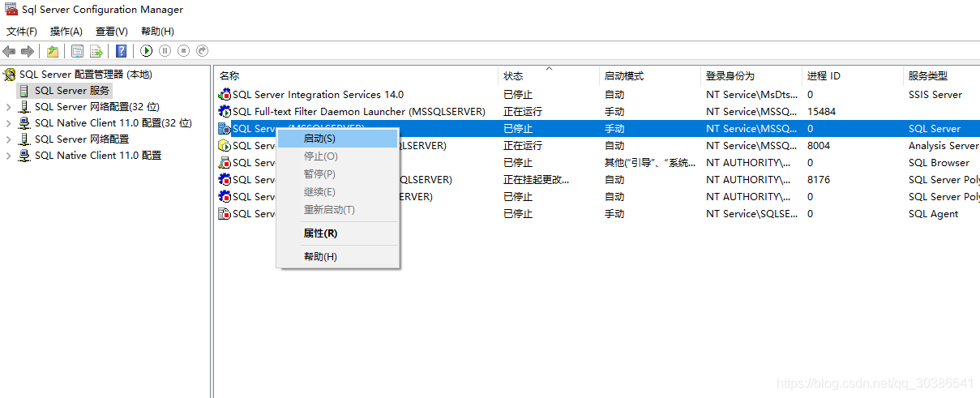980x398 pixels.
Task: Click greyed 重新启动(T) in context menu
Action: click(x=338, y=210)
